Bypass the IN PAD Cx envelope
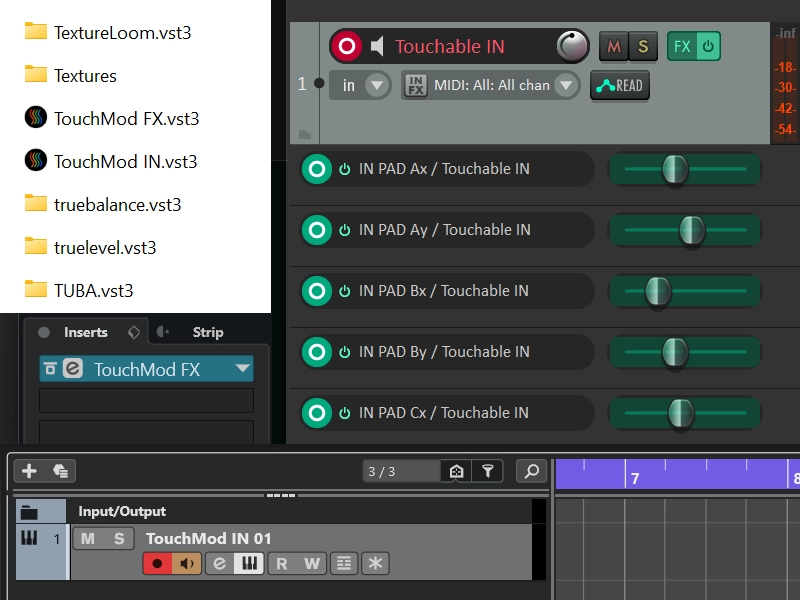Screen dimensions: 800x600 click(x=344, y=413)
